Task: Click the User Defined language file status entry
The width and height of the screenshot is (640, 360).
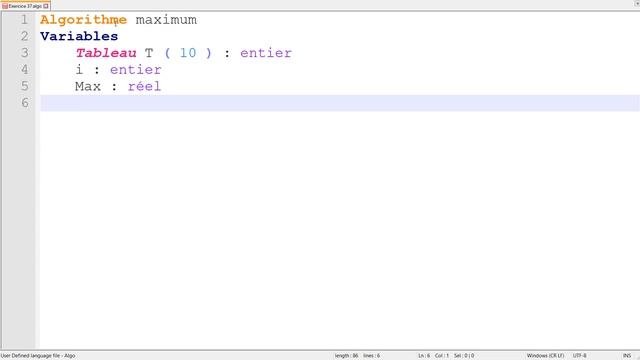Action: [x=38, y=356]
